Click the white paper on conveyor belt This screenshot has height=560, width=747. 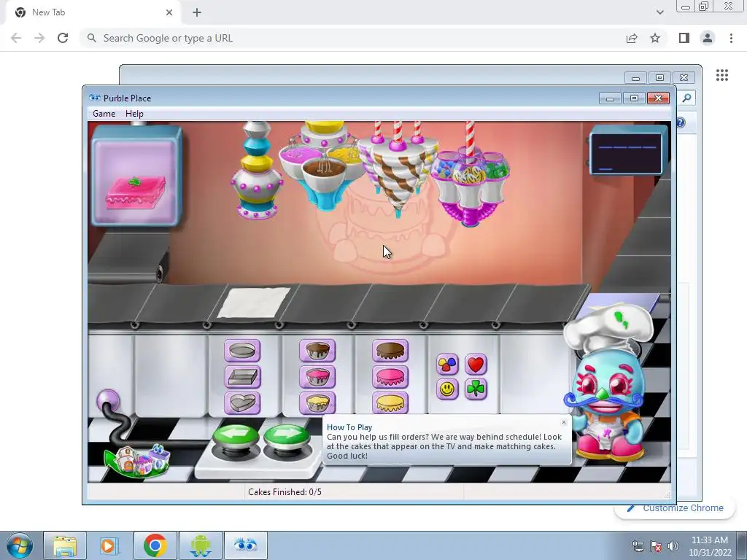click(254, 303)
